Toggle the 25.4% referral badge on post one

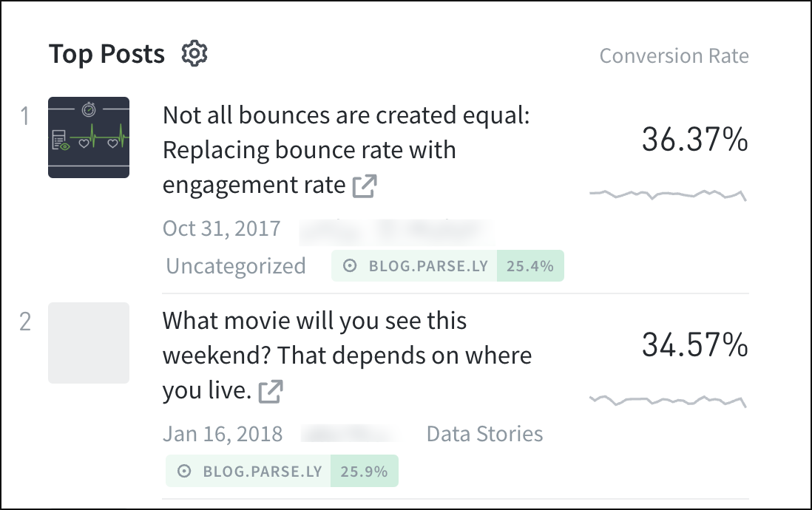click(x=529, y=265)
